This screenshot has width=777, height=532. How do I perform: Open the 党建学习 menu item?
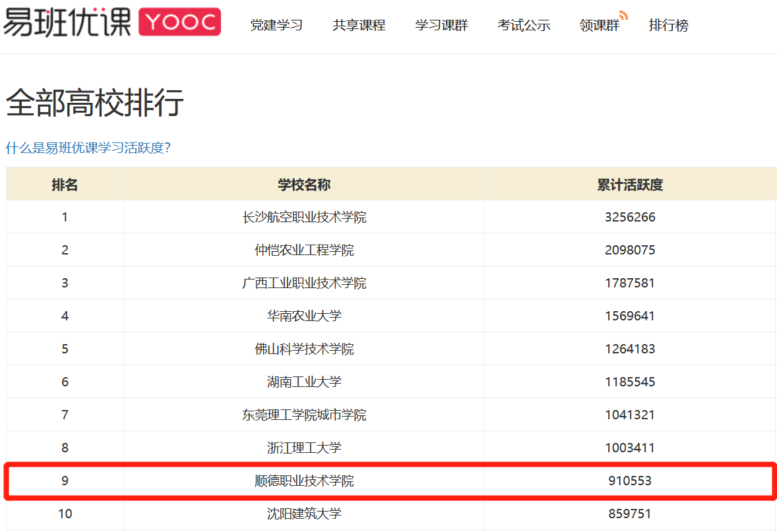276,26
